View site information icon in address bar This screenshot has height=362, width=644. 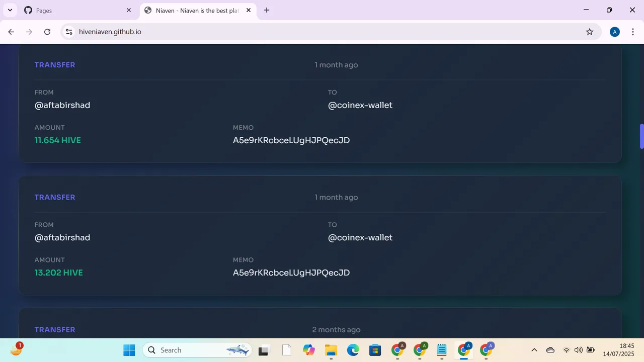[69, 32]
